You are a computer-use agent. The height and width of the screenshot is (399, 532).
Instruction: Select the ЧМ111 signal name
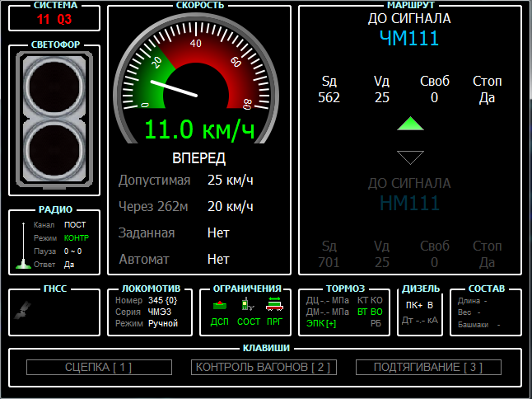(409, 37)
